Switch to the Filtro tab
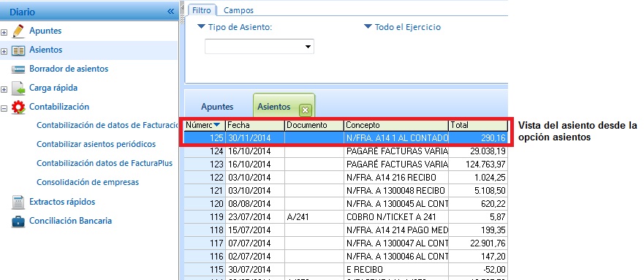644x280 pixels. pos(201,10)
